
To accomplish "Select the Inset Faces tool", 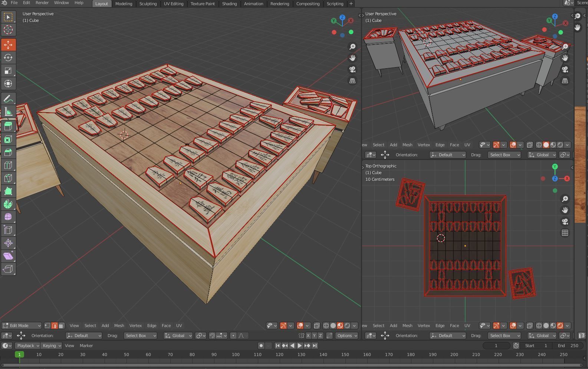I will [8, 139].
